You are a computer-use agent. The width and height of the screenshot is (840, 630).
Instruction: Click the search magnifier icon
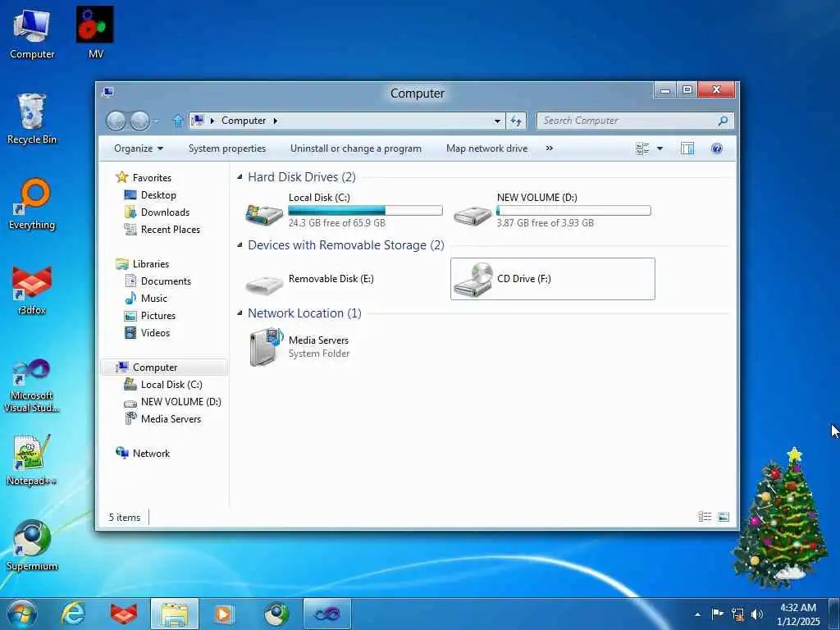(x=723, y=121)
